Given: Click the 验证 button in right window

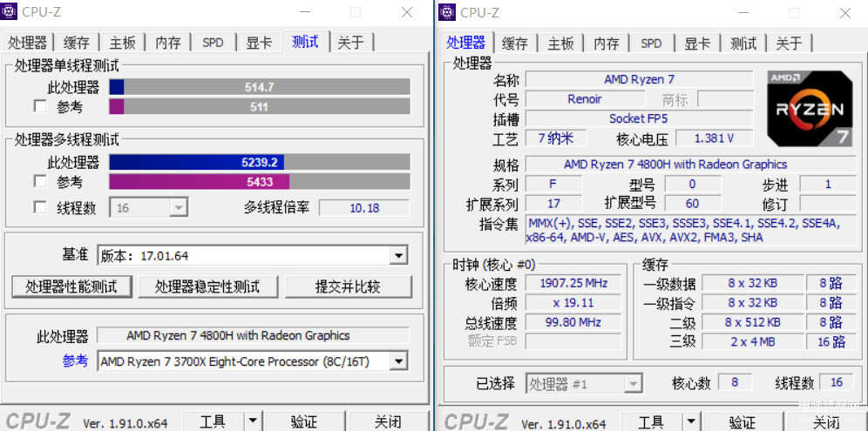Looking at the screenshot, I should coord(743,421).
